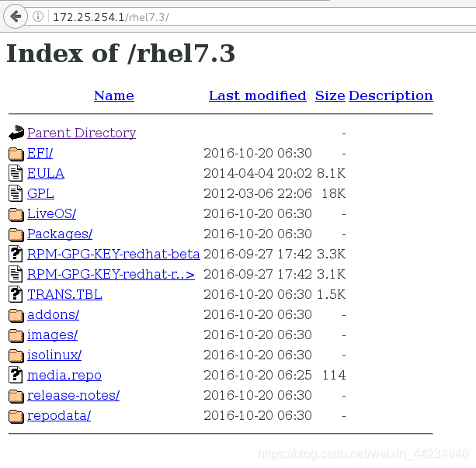Image resolution: width=476 pixels, height=468 pixels.
Task: Open the media.repo file link
Action: point(64,376)
